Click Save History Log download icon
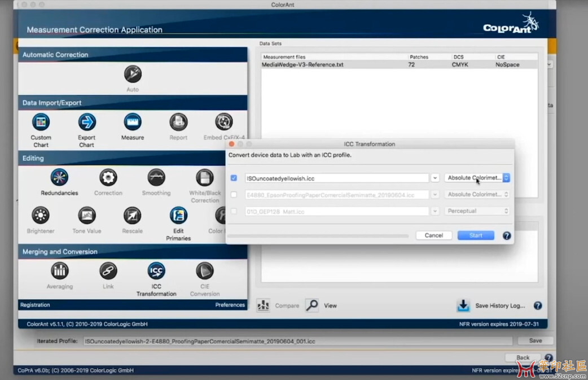 (x=463, y=305)
